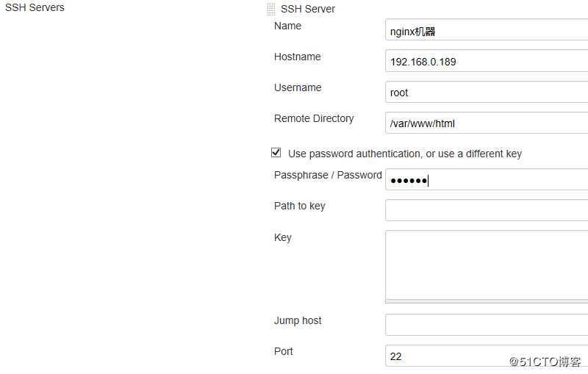
Task: Click the Jump host label
Action: coord(298,320)
